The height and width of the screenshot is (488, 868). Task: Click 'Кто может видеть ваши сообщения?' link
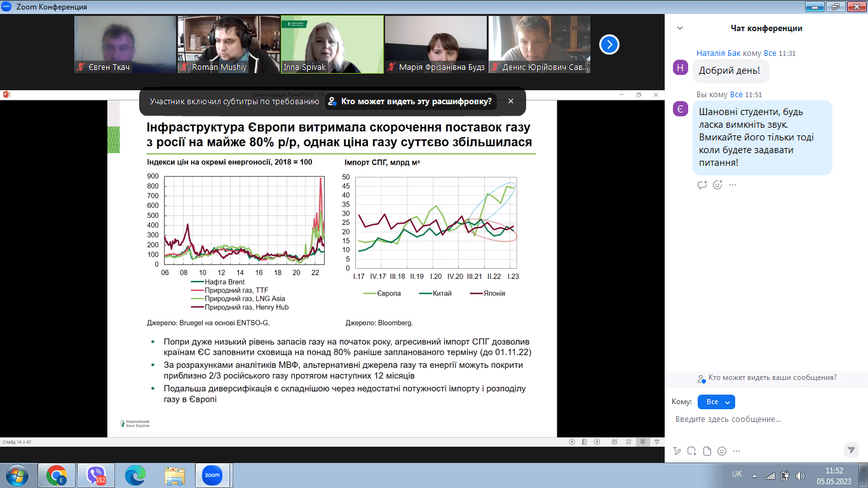pyautogui.click(x=773, y=377)
